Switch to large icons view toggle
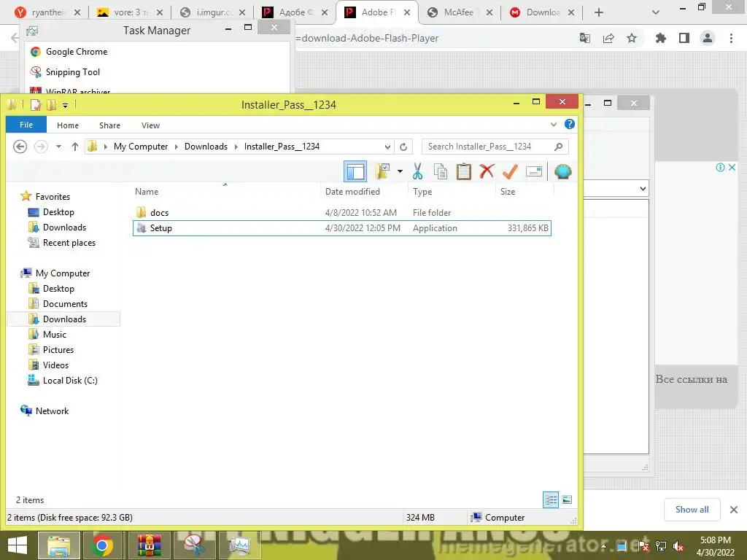747x560 pixels. point(567,499)
